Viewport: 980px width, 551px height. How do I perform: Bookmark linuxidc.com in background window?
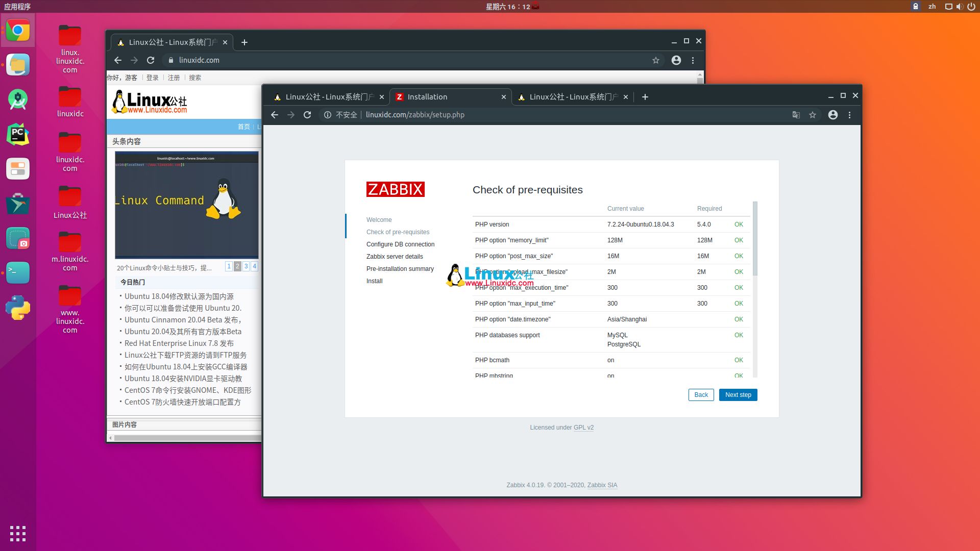click(656, 60)
